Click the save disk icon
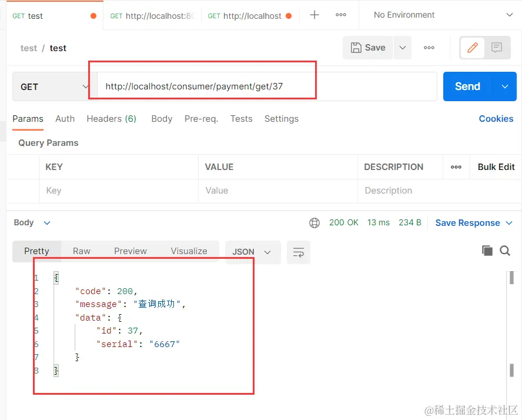This screenshot has height=420, width=522. [356, 48]
